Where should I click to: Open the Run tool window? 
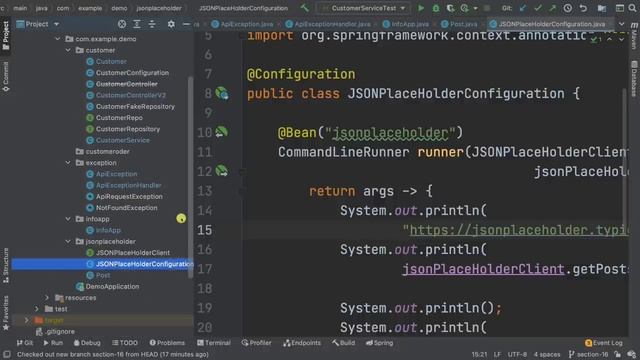[53, 343]
